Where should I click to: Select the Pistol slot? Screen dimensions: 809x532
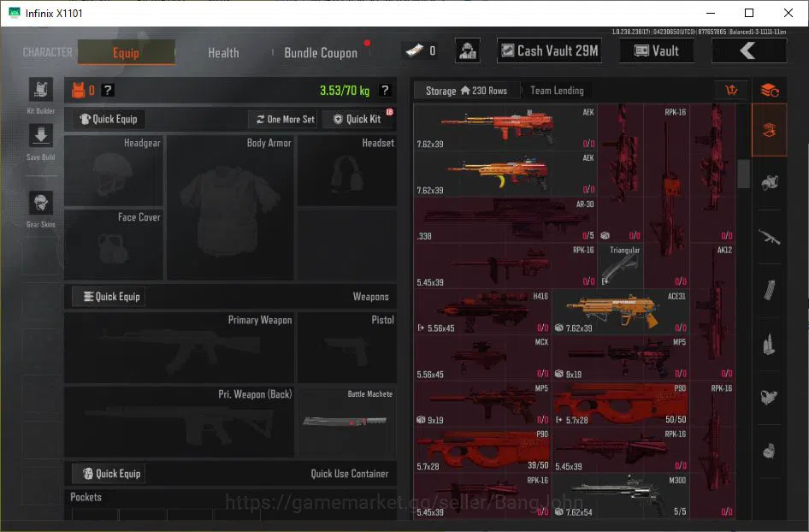pos(347,348)
